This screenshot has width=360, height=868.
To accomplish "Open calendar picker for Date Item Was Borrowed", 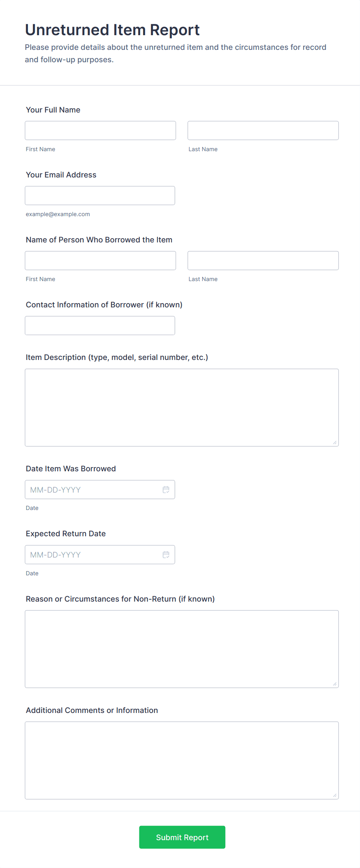I will click(166, 489).
